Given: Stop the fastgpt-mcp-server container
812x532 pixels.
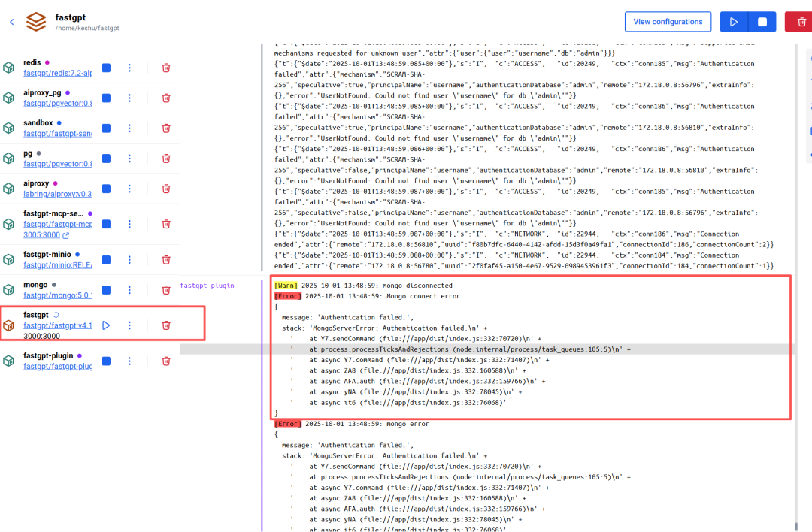Looking at the screenshot, I should pos(106,224).
